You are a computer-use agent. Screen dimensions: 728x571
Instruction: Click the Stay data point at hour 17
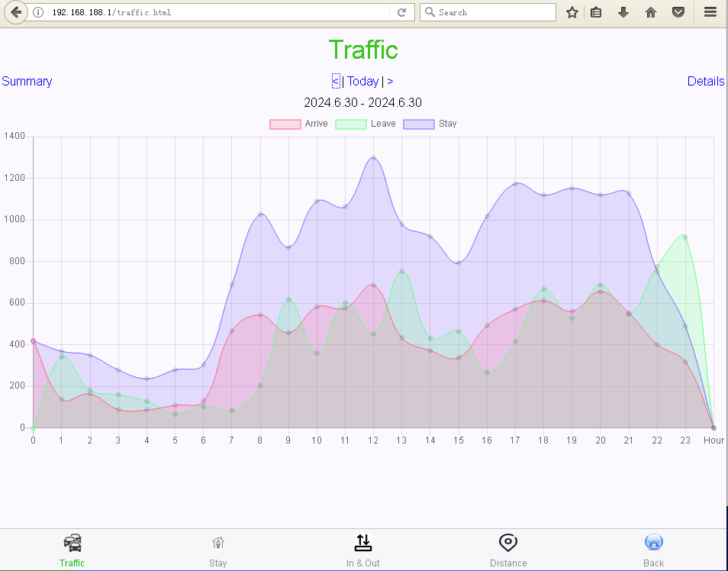click(515, 183)
